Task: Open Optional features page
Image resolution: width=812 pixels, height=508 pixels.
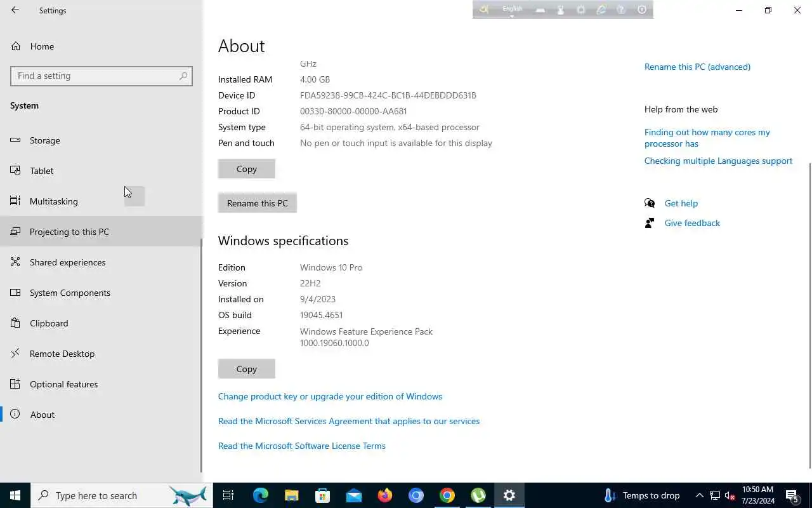Action: tap(101, 384)
